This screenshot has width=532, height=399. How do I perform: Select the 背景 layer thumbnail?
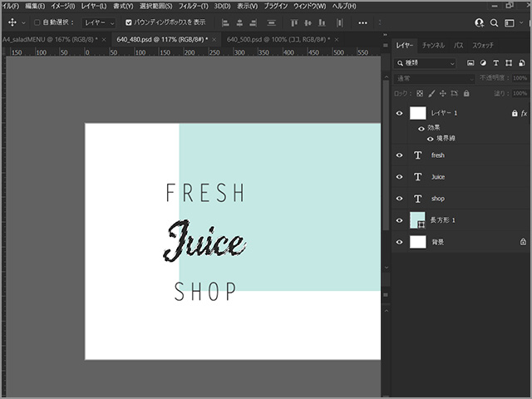click(x=417, y=242)
